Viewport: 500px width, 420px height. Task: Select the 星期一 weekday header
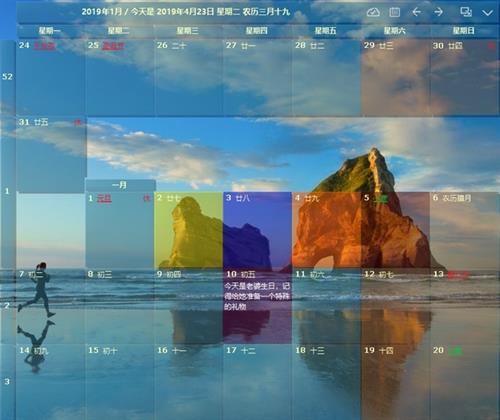[x=50, y=31]
